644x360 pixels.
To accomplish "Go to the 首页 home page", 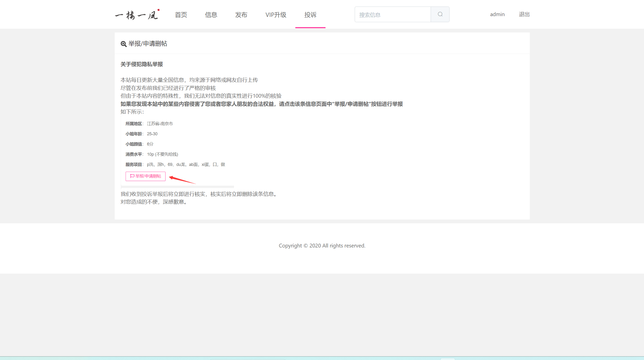I will (x=181, y=15).
